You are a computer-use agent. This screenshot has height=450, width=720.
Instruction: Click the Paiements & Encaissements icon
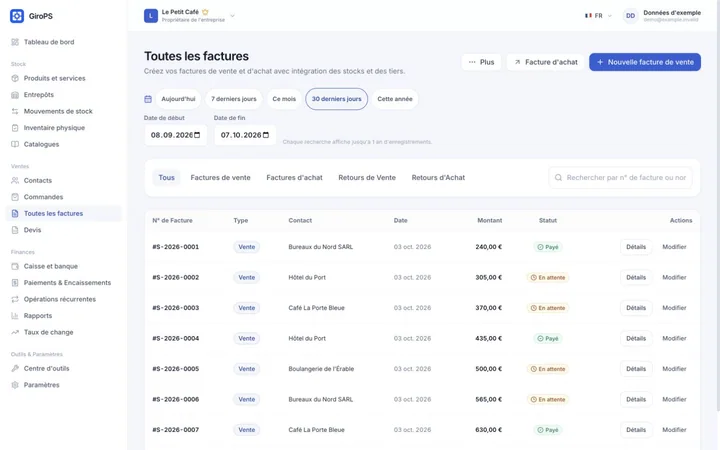pyautogui.click(x=15, y=283)
